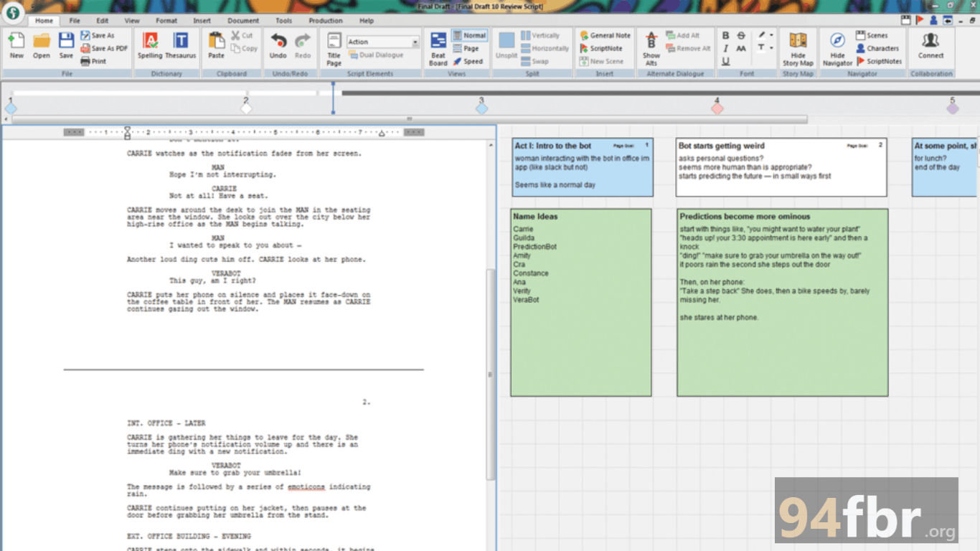Click the Print icon

[93, 61]
